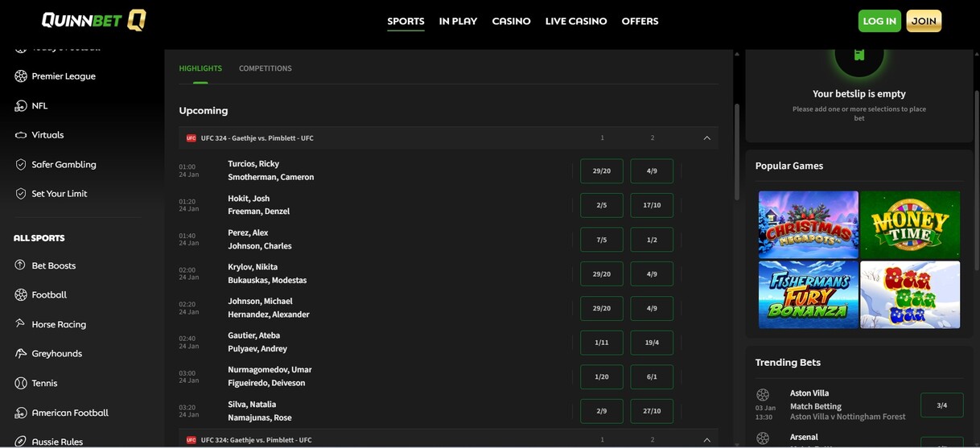
Task: Click the Tennis ball icon
Action: point(21,383)
